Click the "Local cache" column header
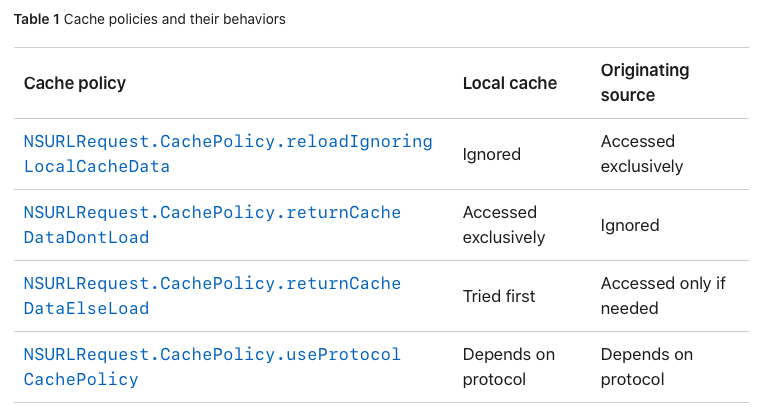Image resolution: width=773 pixels, height=418 pixels. point(509,83)
